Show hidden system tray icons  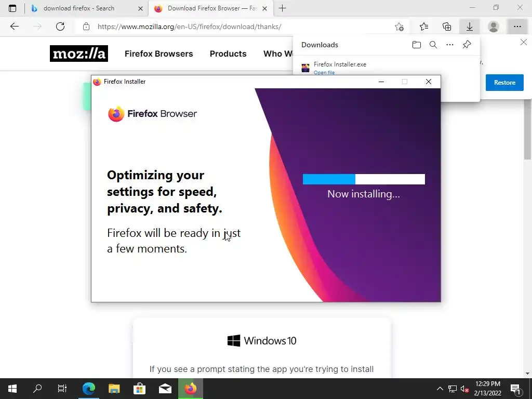coord(440,389)
